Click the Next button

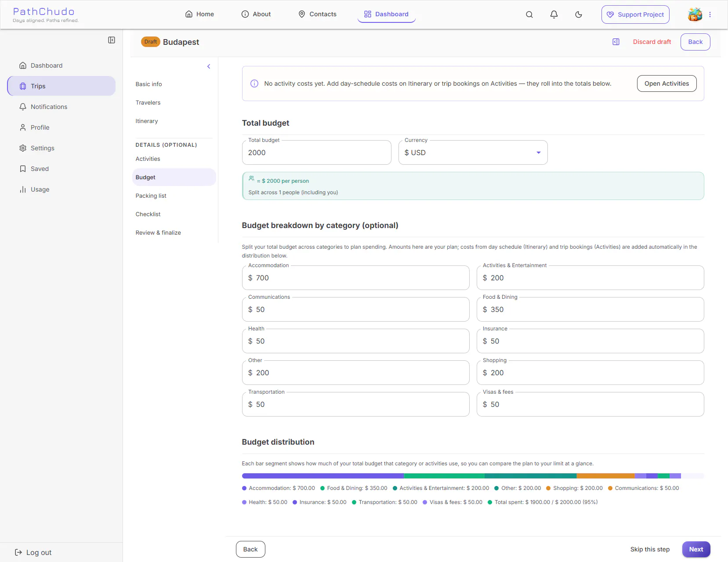[x=696, y=549]
